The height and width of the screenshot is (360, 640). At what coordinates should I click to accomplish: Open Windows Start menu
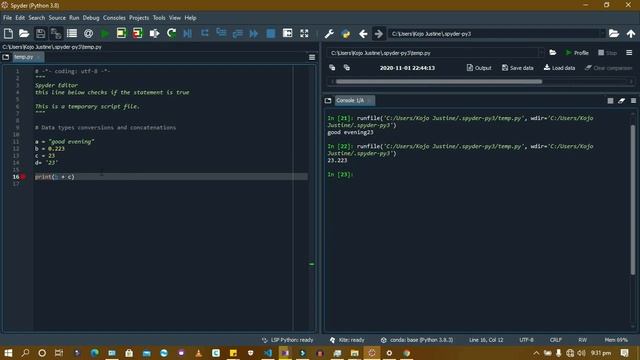tap(8, 353)
